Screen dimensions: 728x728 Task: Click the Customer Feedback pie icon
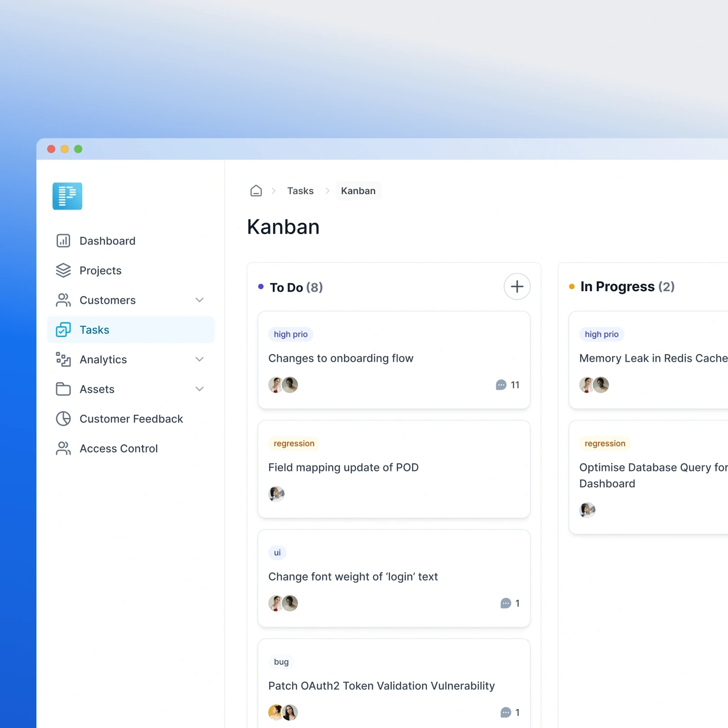tap(63, 419)
